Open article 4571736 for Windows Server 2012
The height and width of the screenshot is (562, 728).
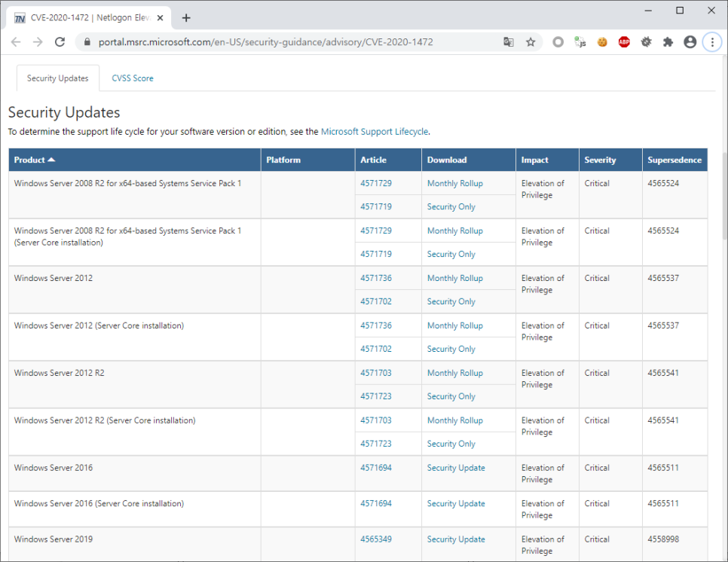click(376, 278)
